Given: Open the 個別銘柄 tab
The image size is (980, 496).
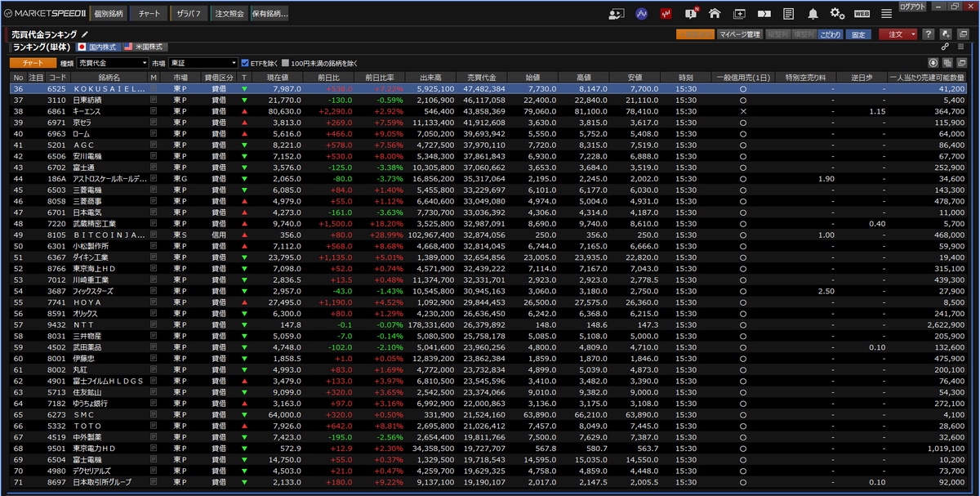Looking at the screenshot, I should [x=109, y=14].
